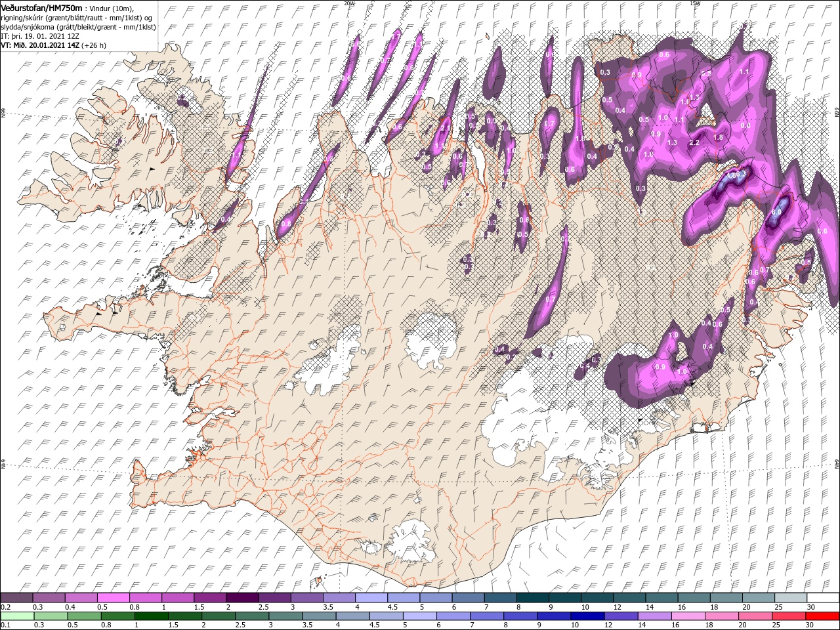Click the pale green swatch between 0.1 and 0.3
The width and height of the screenshot is (840, 630).
[x=16, y=616]
